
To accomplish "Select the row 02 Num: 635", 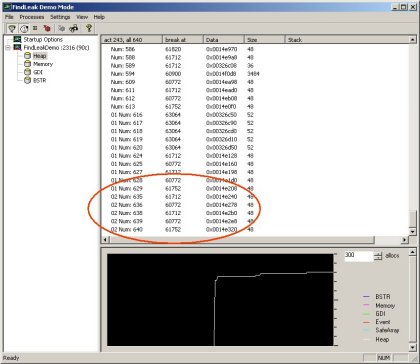I will 255,197.
